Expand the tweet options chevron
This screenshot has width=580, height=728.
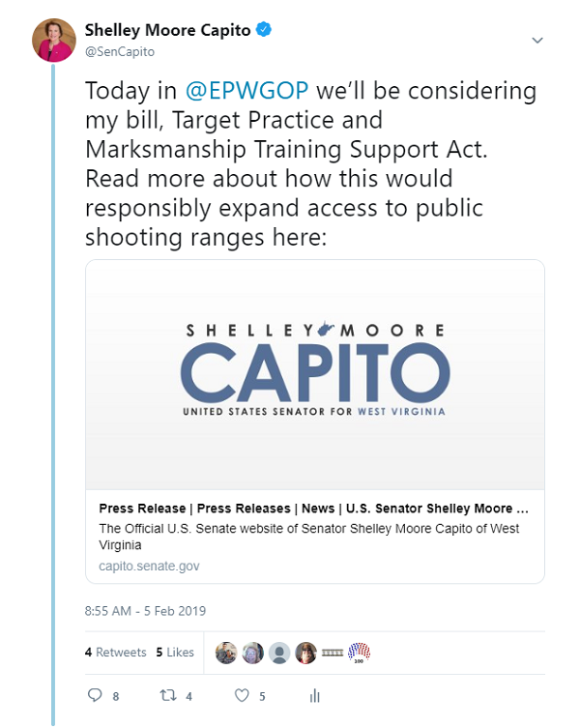[537, 41]
